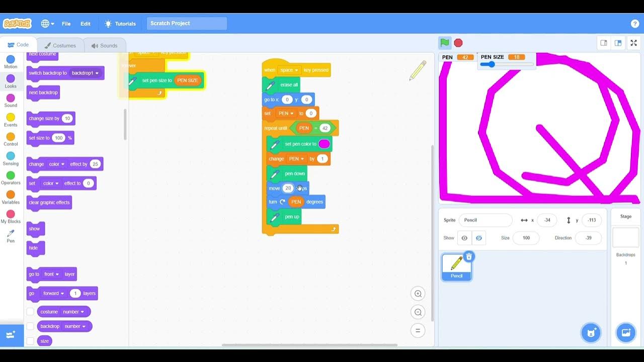Switch to the Costumes tab
The height and width of the screenshot is (362, 644).
click(60, 45)
